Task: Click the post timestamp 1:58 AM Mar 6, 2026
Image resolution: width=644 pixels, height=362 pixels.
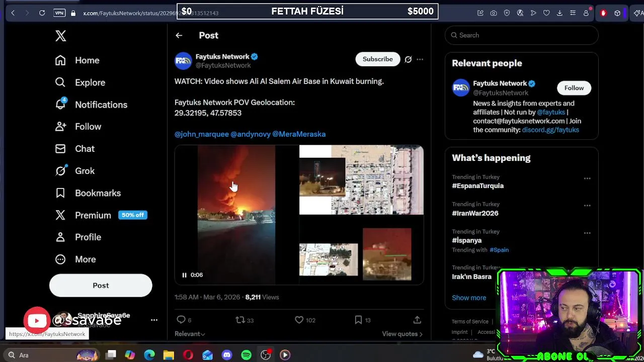Action: click(x=207, y=297)
